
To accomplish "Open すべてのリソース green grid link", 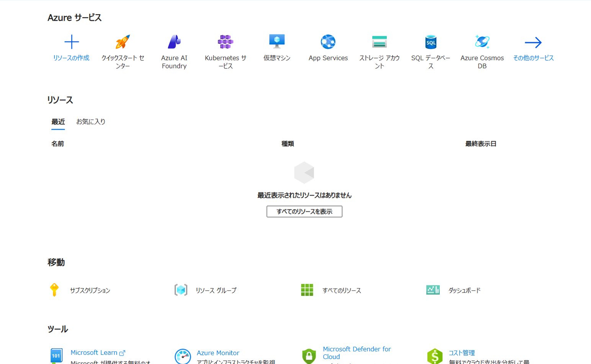I will click(x=341, y=291).
